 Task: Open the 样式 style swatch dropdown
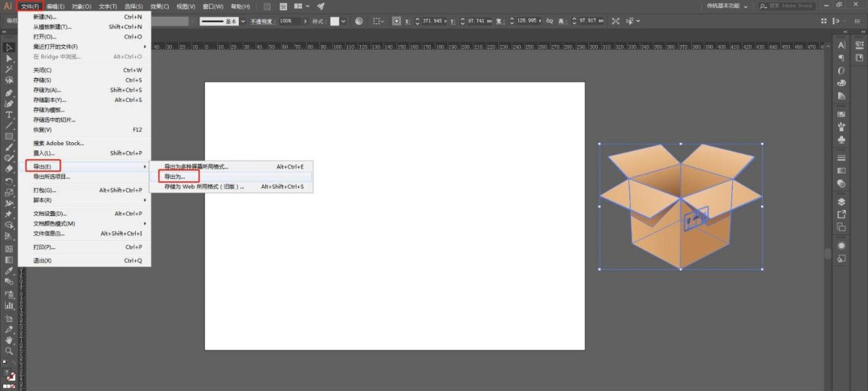pyautogui.click(x=343, y=21)
